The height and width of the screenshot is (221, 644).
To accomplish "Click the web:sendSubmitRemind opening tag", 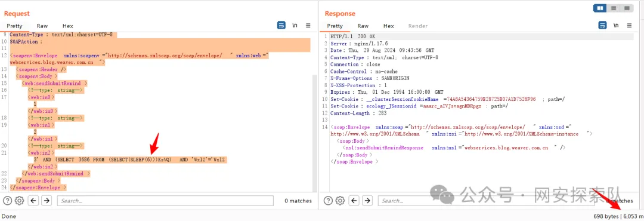I will coord(55,83).
